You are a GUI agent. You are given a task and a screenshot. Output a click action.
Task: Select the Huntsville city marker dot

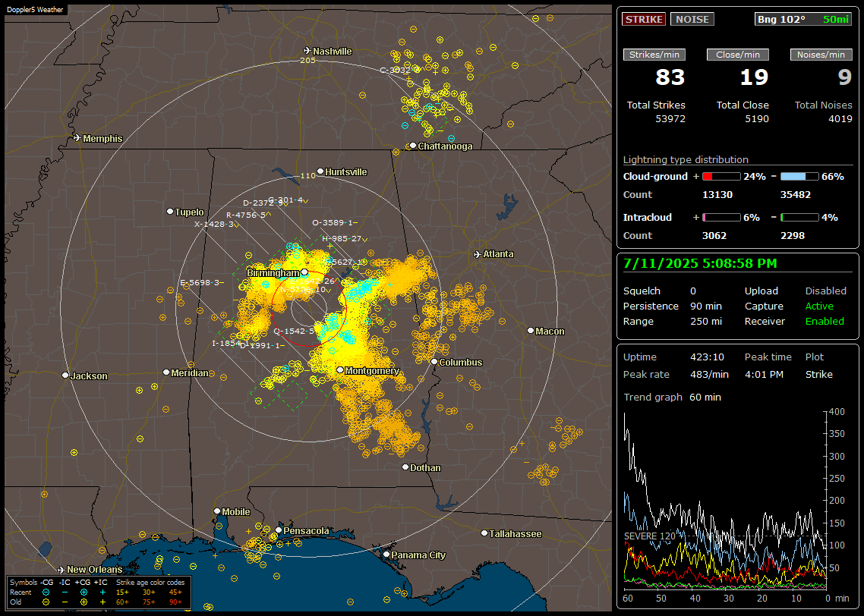(x=320, y=171)
